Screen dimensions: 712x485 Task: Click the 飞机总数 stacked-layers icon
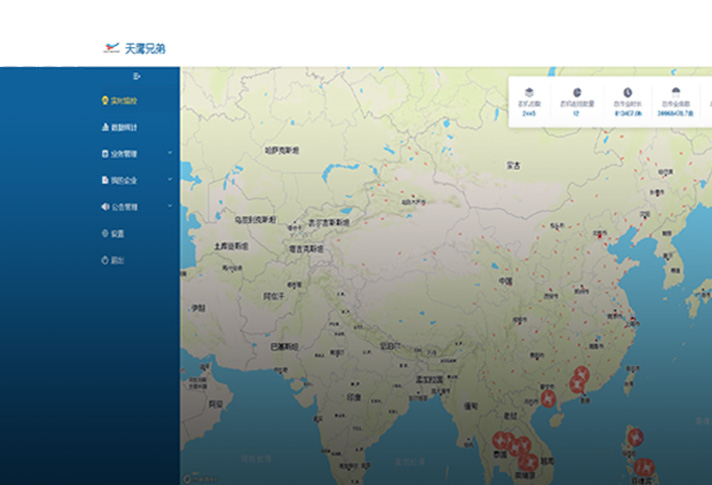tap(529, 93)
